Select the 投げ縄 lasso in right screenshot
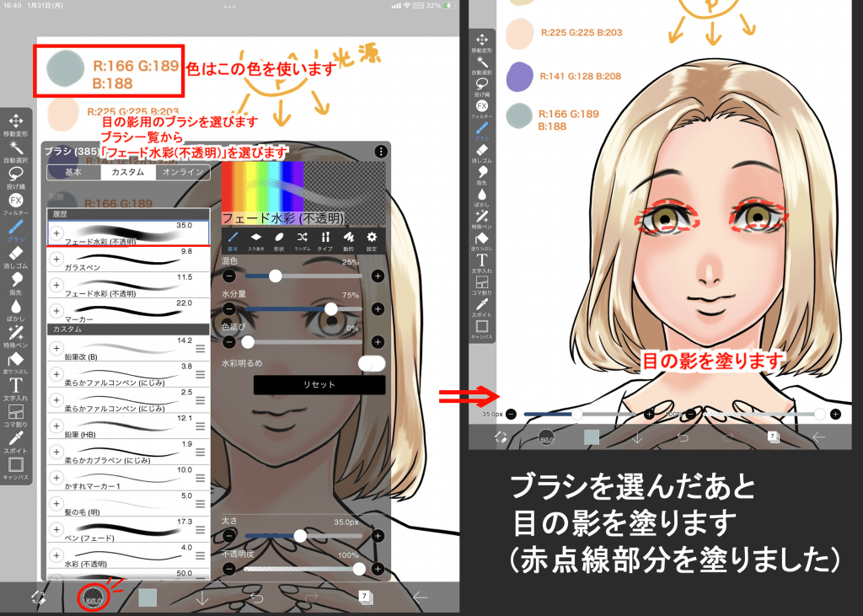This screenshot has width=863, height=616. (x=481, y=87)
